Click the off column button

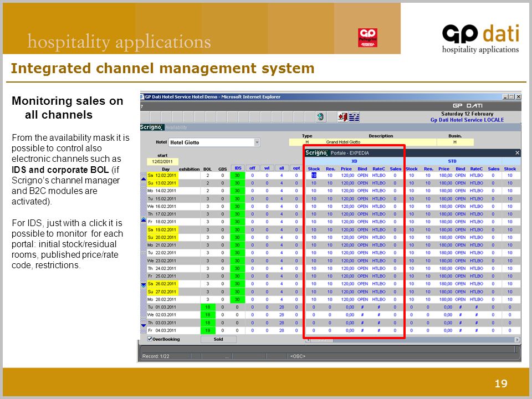[253, 168]
